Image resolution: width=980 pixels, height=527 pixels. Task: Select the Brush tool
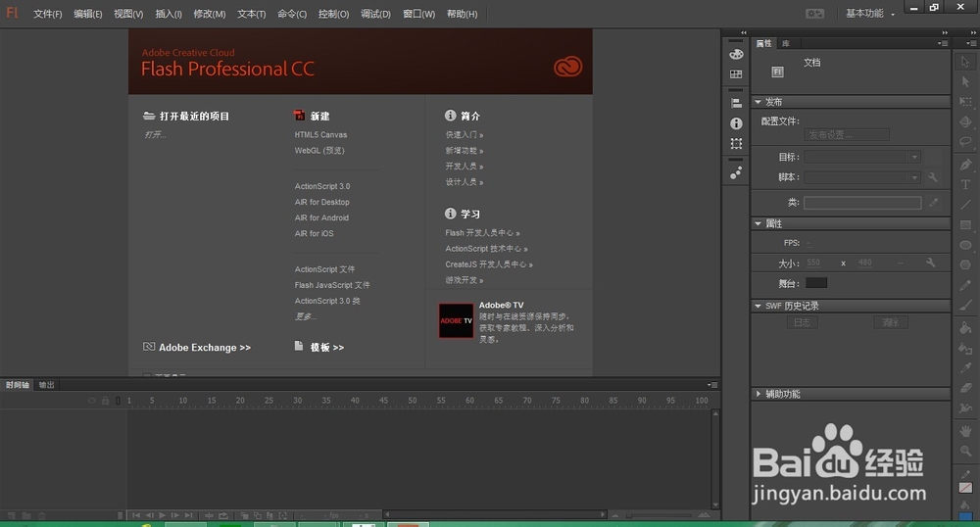pos(965,306)
